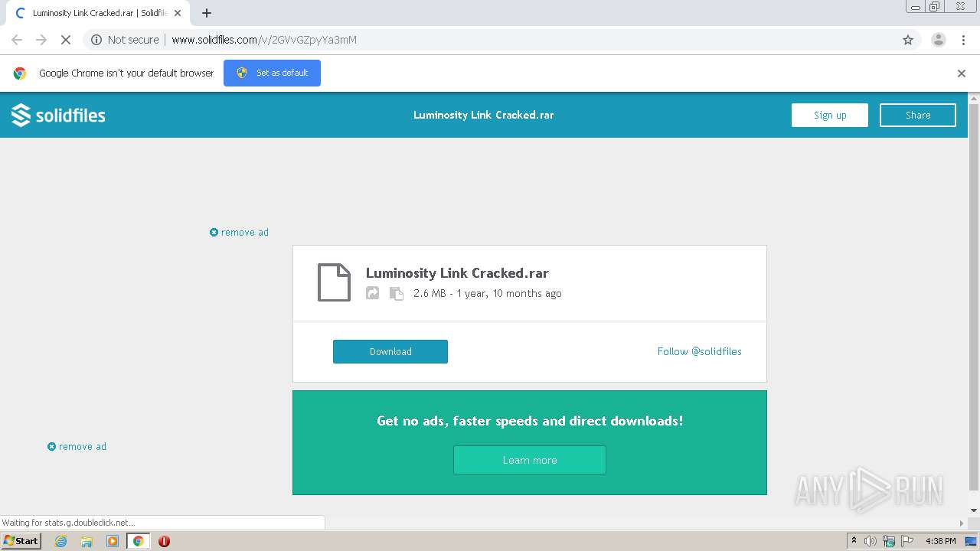
Task: Show hidden system tray icons
Action: [854, 540]
